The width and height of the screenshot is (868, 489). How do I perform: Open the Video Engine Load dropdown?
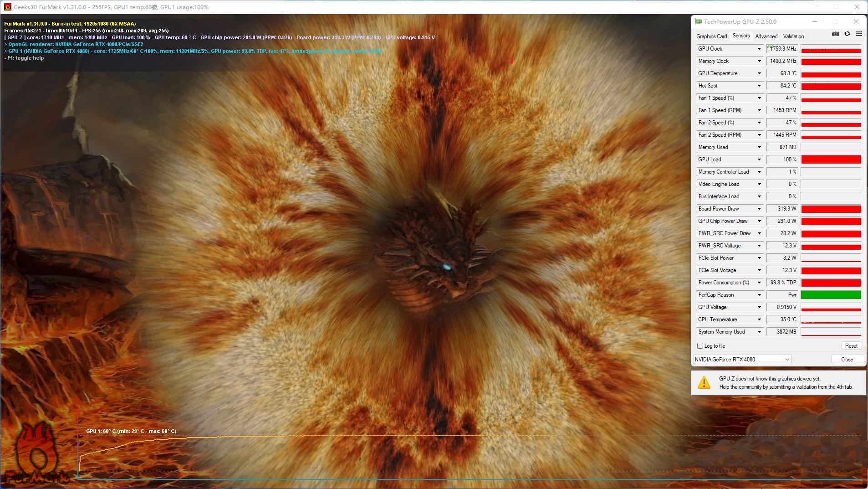[759, 184]
